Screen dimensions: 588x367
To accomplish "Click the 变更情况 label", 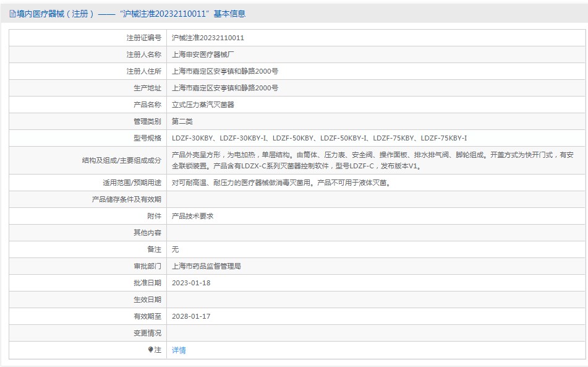I will 147,333.
